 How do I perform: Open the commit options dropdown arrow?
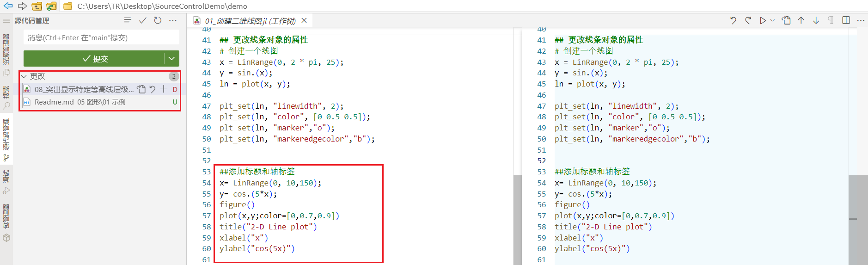click(x=171, y=59)
